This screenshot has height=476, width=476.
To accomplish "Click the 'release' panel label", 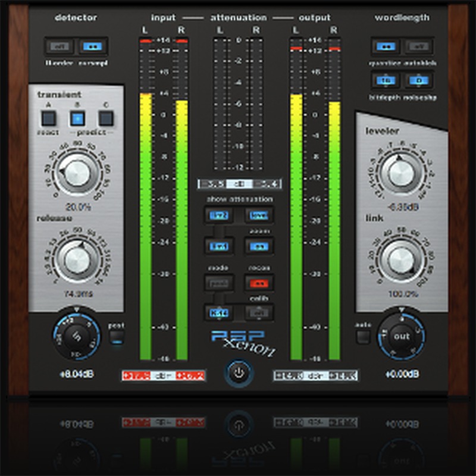I will tap(54, 218).
